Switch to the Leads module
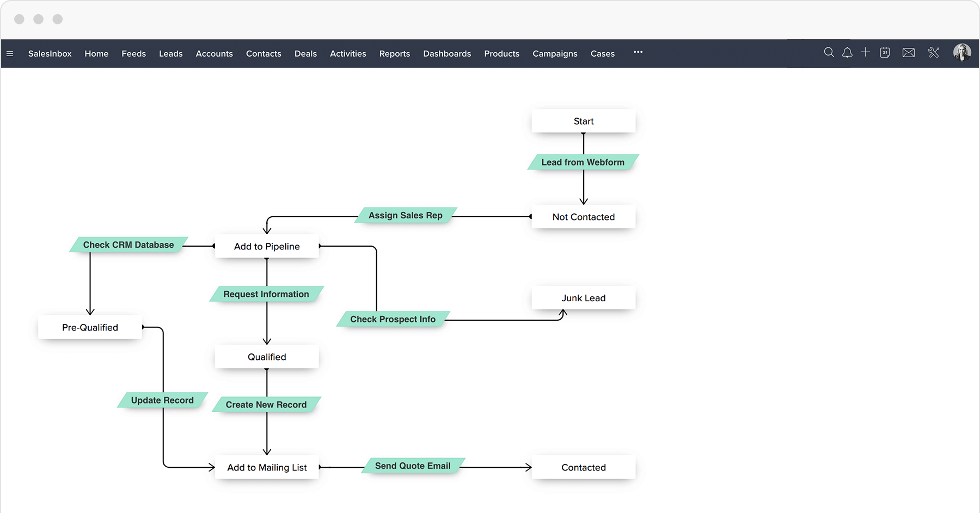Image resolution: width=980 pixels, height=513 pixels. (x=170, y=53)
